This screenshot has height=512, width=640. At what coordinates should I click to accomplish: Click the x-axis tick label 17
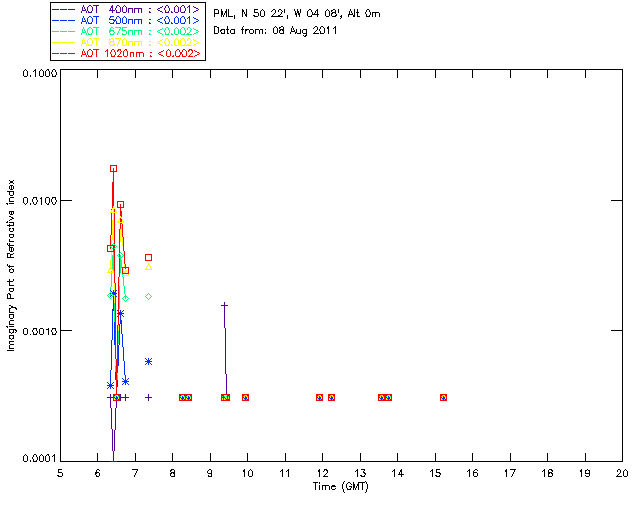tap(510, 473)
